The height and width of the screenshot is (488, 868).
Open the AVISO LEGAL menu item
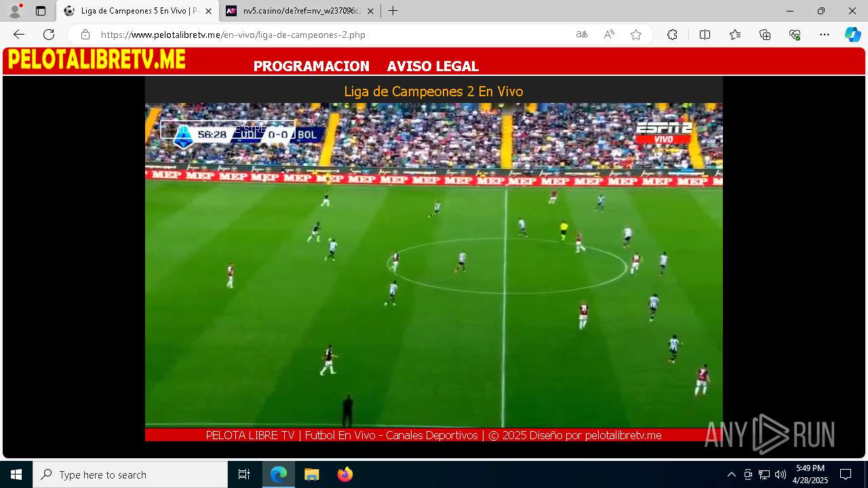click(x=433, y=66)
